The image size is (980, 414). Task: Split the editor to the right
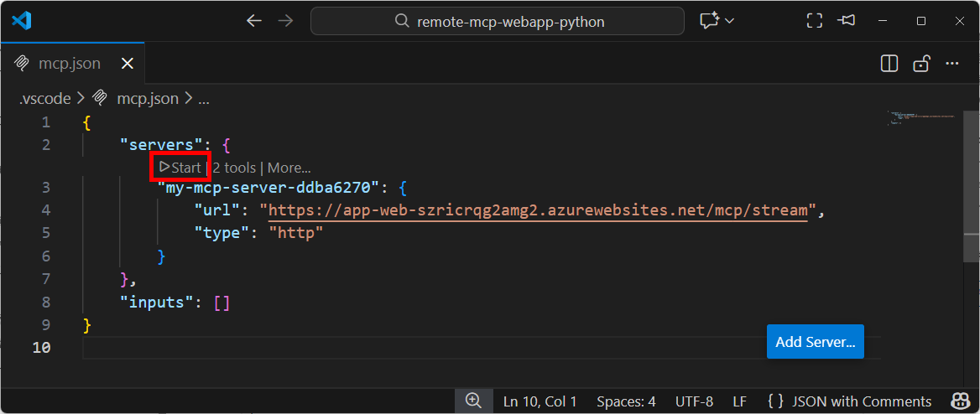[x=889, y=64]
